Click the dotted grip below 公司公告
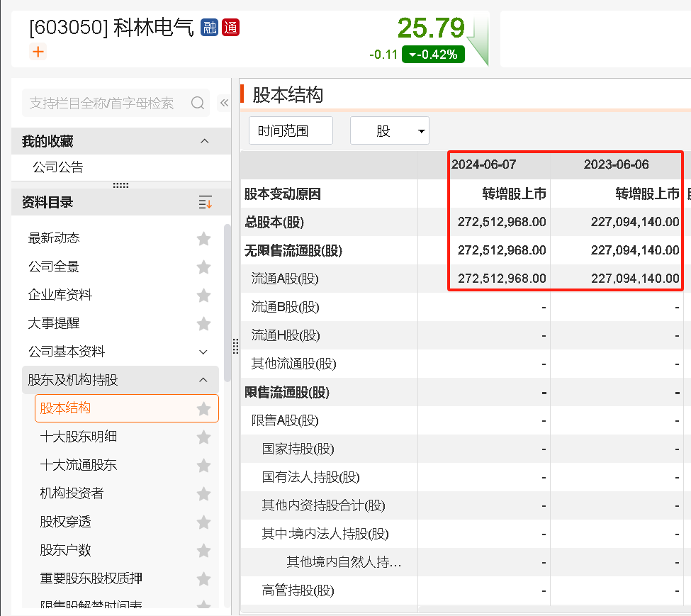 click(x=120, y=185)
